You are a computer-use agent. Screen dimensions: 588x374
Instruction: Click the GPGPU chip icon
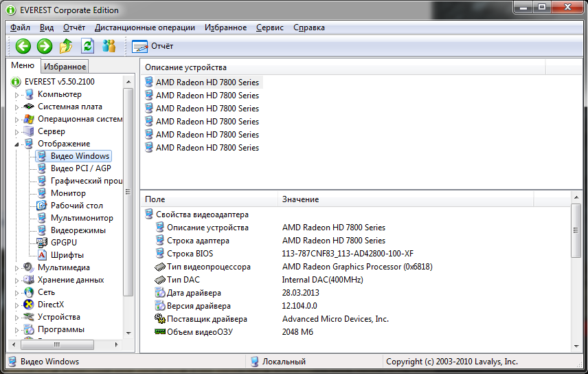point(42,243)
